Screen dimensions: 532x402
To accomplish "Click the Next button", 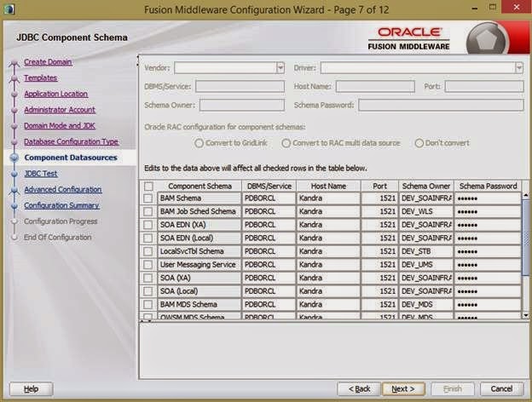I will pyautogui.click(x=403, y=389).
